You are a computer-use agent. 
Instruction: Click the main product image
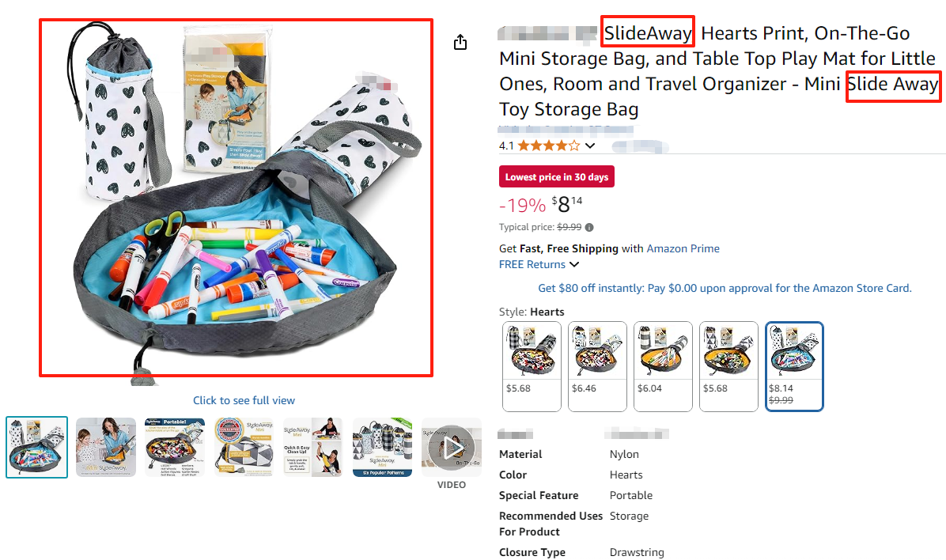tap(236, 198)
